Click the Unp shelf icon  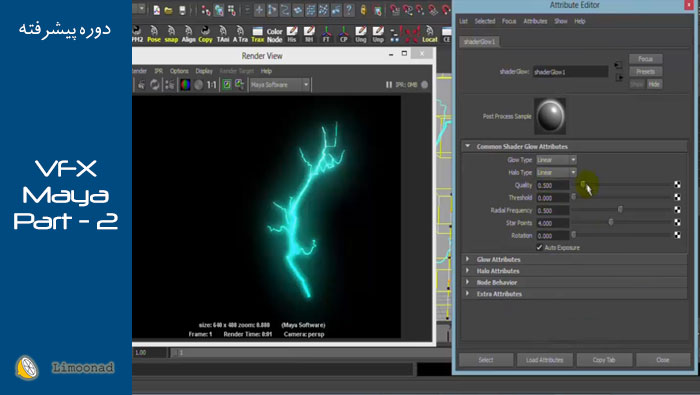tap(378, 34)
